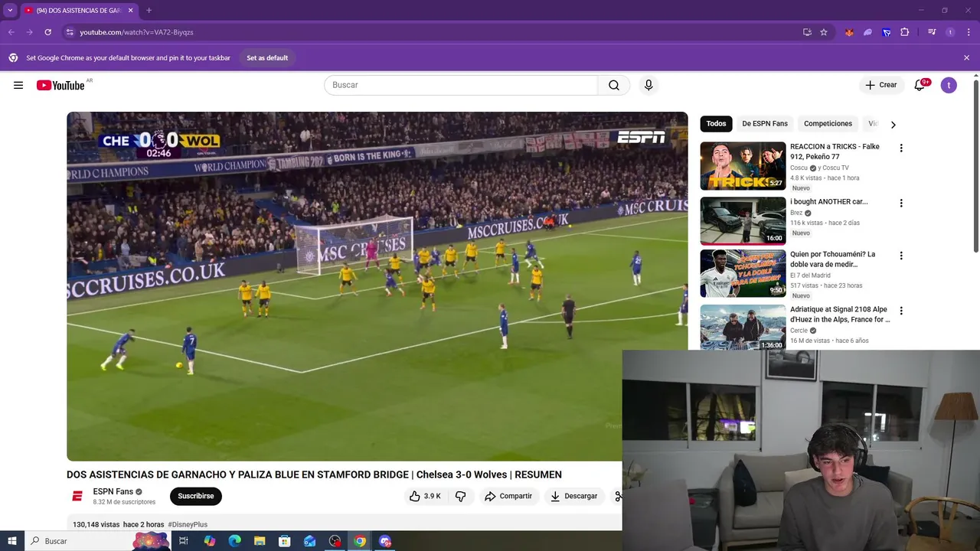
Task: Bookmark this page with the star
Action: tap(824, 32)
